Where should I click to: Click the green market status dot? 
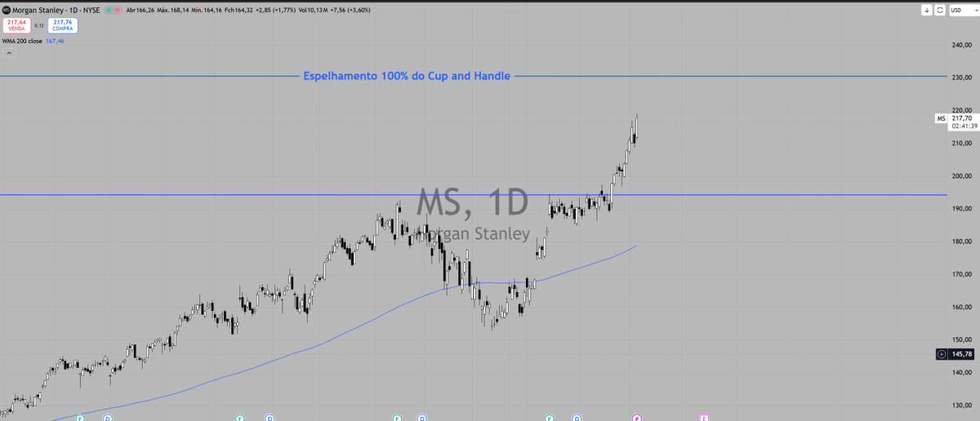(109, 10)
